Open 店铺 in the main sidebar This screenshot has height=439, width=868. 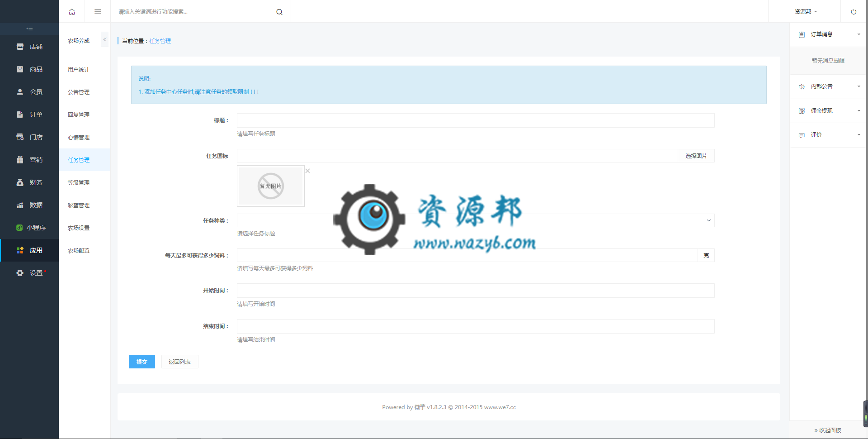(29, 47)
